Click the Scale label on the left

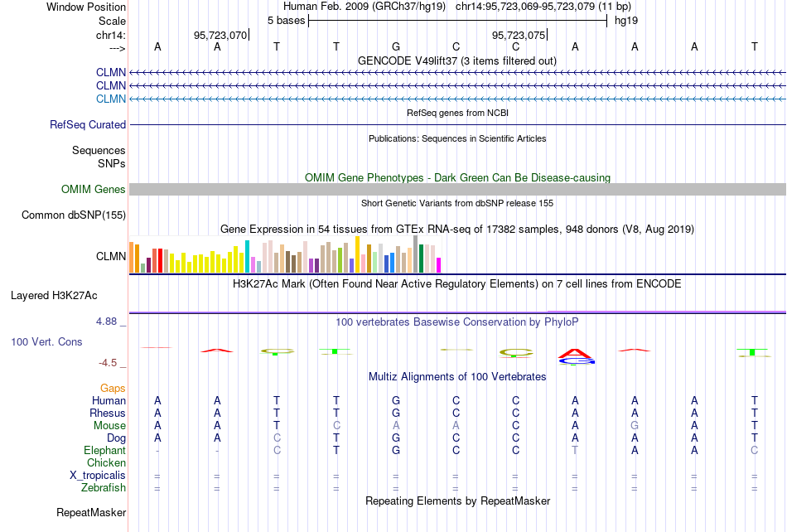click(112, 21)
